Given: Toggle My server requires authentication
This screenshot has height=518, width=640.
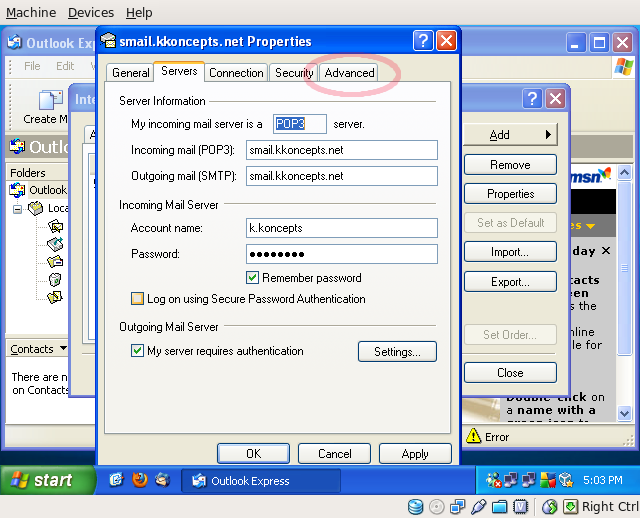Looking at the screenshot, I should click(137, 351).
